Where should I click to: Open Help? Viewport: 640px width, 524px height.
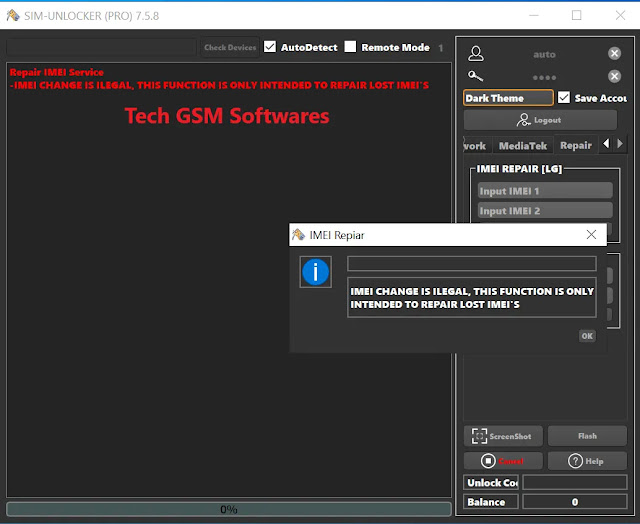point(587,461)
